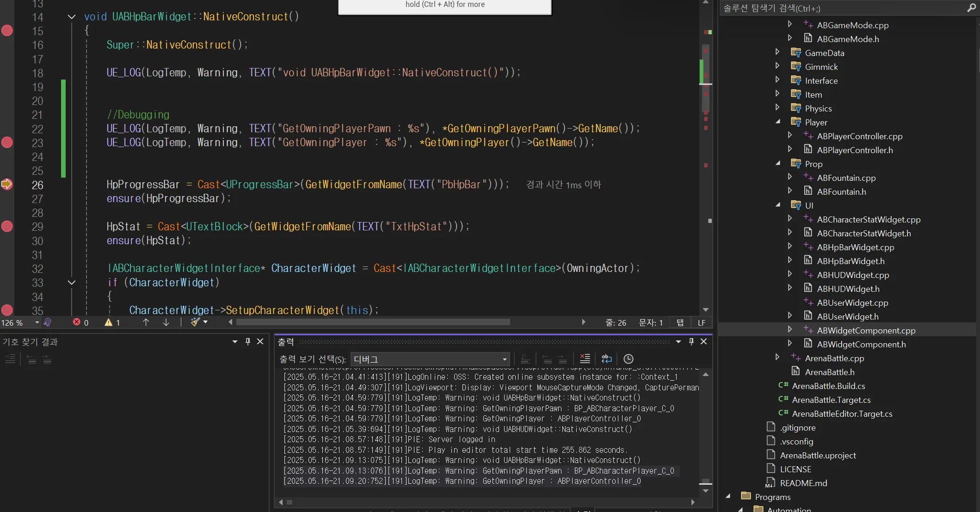The height and width of the screenshot is (512, 980).
Task: Toggle the breakpoint on line 15
Action: (7, 31)
